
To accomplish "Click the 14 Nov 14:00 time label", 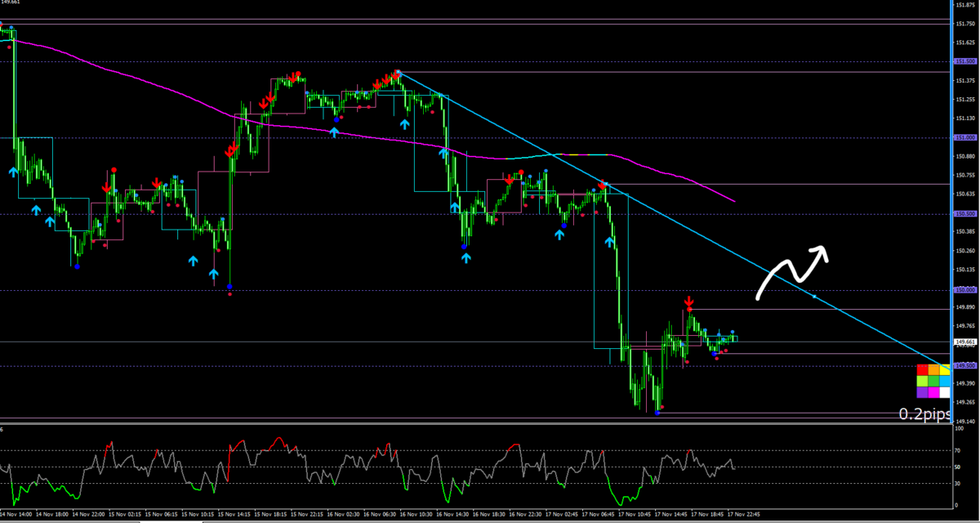I will pos(16,515).
